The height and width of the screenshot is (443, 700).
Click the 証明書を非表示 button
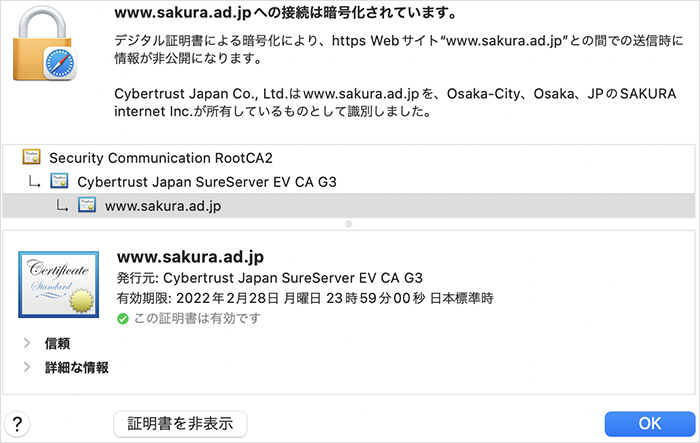tap(180, 423)
